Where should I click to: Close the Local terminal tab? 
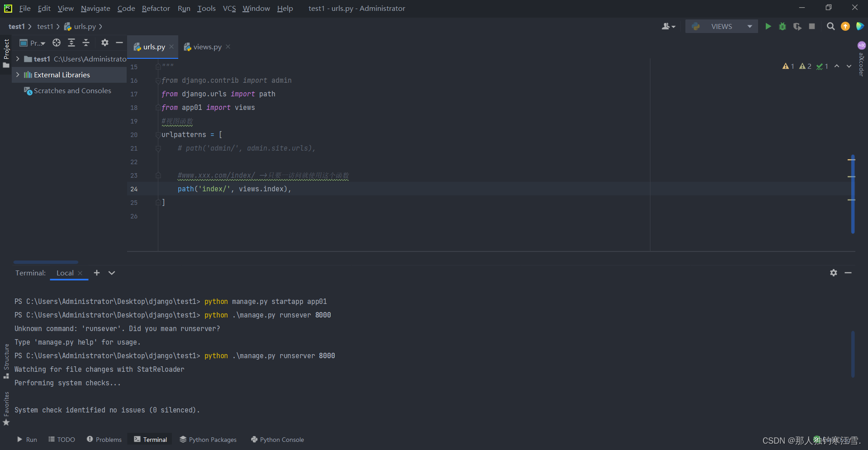click(x=80, y=273)
